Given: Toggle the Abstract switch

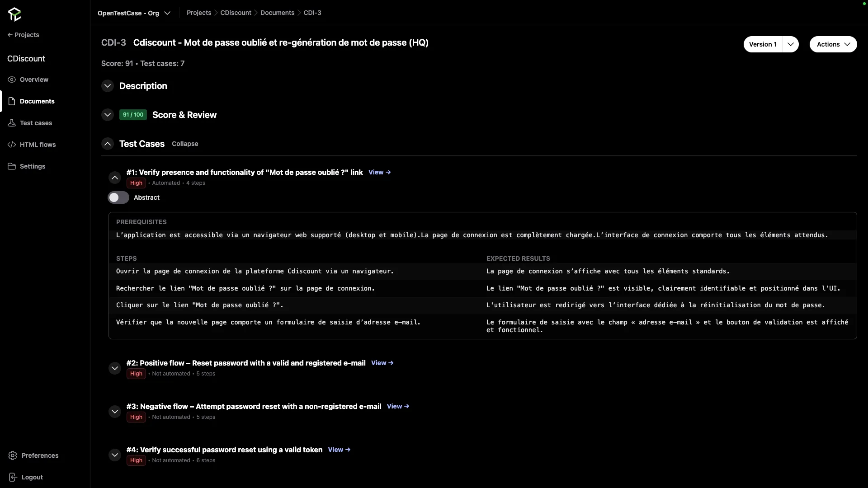Looking at the screenshot, I should tap(118, 197).
